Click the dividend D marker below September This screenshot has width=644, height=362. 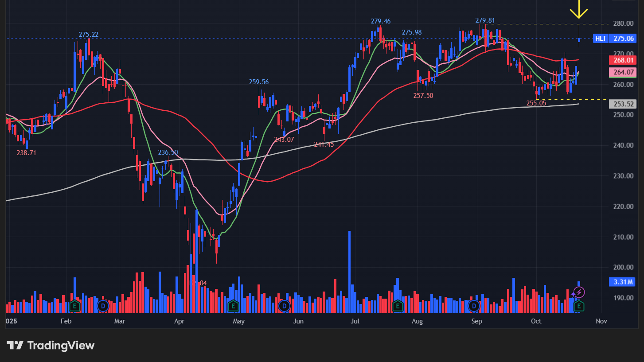click(x=474, y=305)
